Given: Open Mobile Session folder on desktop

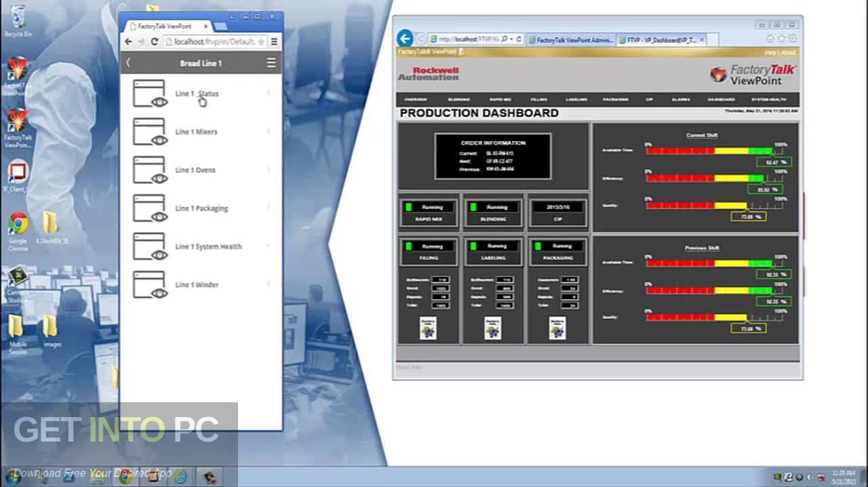Looking at the screenshot, I should coord(18,334).
